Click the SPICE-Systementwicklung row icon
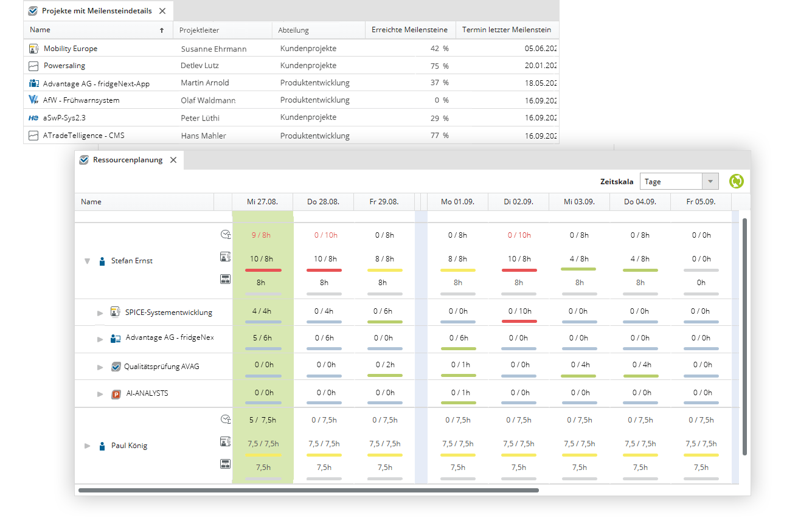 [116, 313]
